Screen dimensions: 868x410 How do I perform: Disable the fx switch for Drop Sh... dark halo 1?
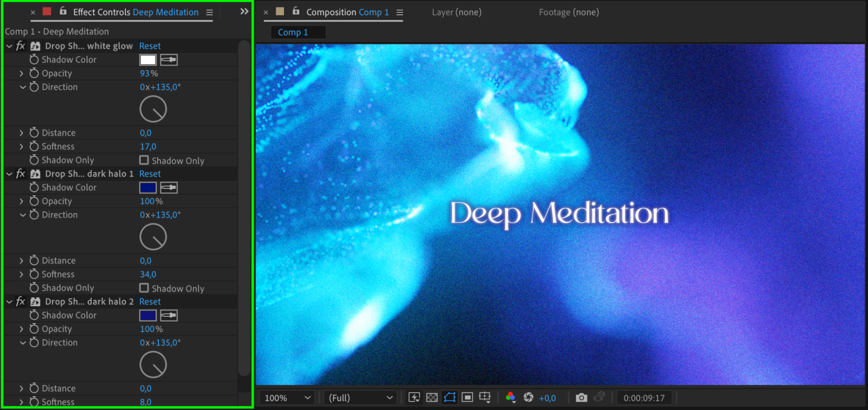point(20,174)
